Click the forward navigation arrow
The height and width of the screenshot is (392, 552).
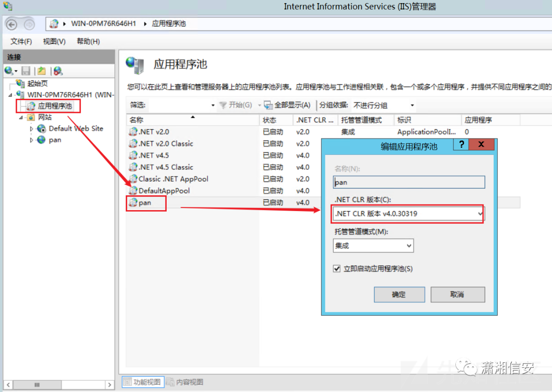(x=30, y=24)
